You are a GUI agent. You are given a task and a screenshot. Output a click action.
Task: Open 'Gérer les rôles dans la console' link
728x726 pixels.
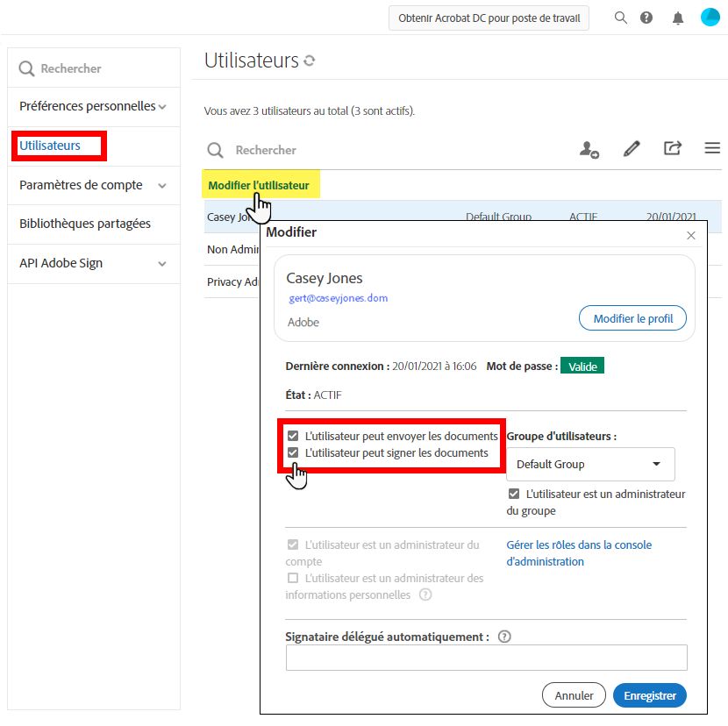(x=579, y=553)
